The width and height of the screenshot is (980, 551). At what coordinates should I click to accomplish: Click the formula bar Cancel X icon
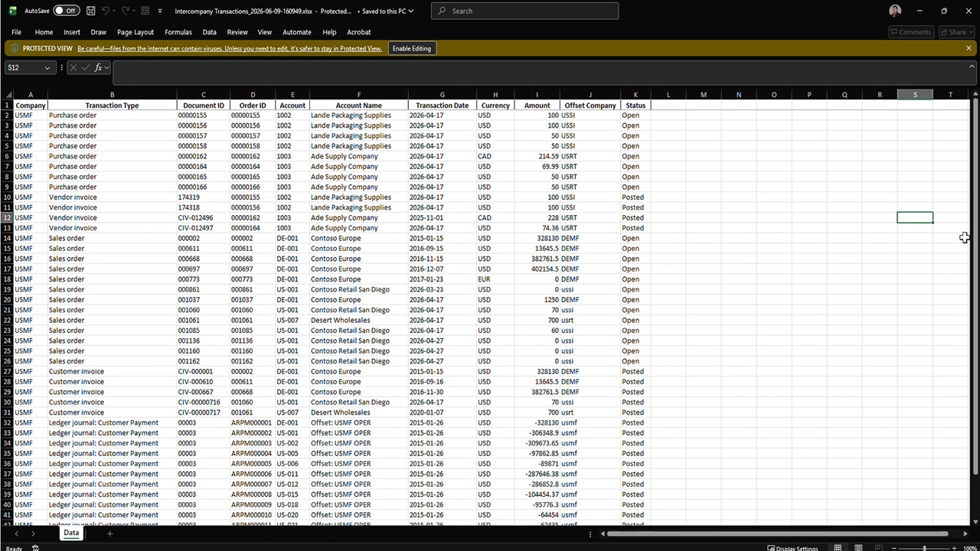pos(73,67)
